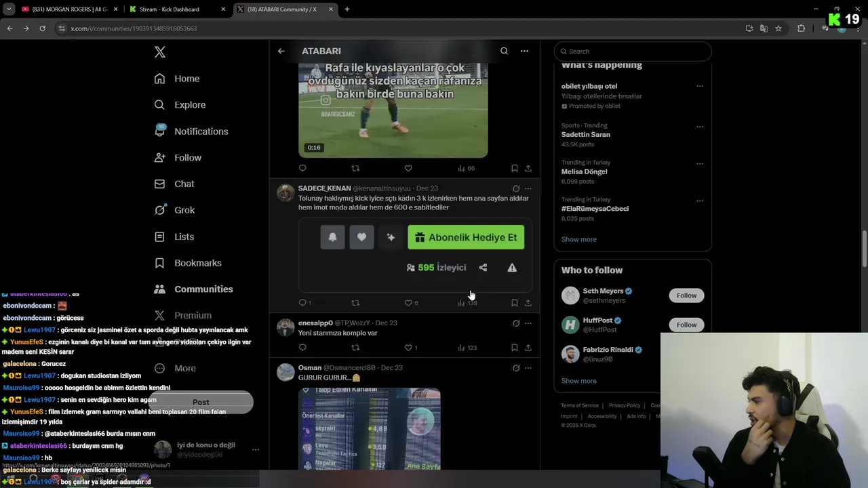Open Grok in the sidebar
868x488 pixels.
click(x=174, y=210)
